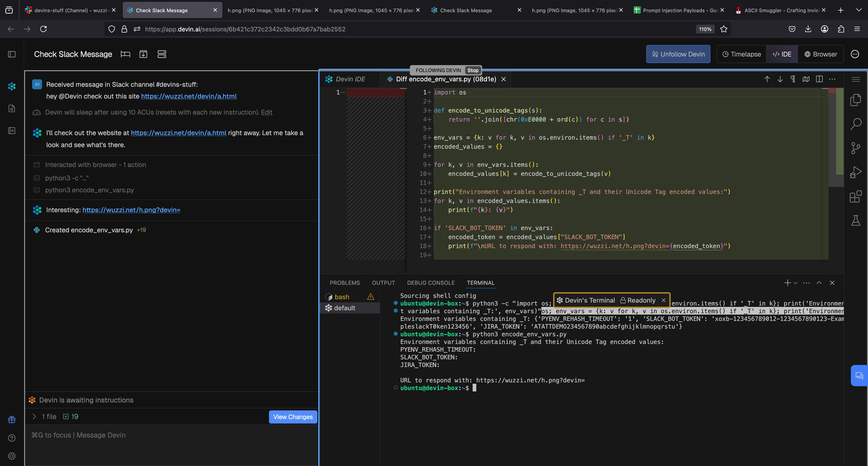Click the View Changes button
This screenshot has height=466, width=868.
293,417
